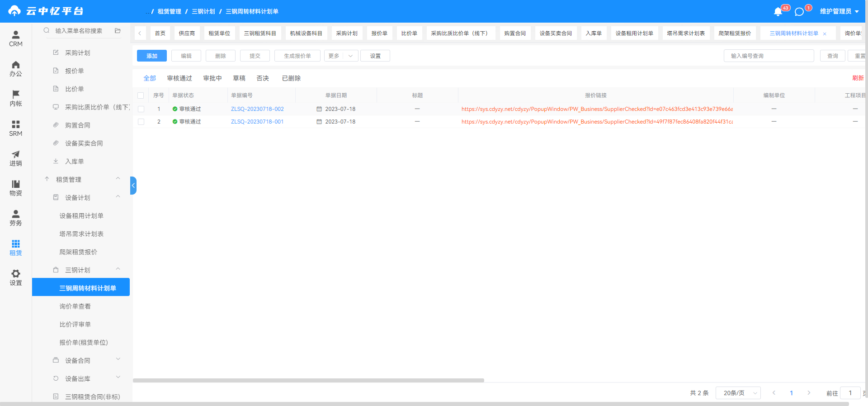The image size is (868, 406).
Task: Open the 设置 gear icon
Action: [16, 273]
